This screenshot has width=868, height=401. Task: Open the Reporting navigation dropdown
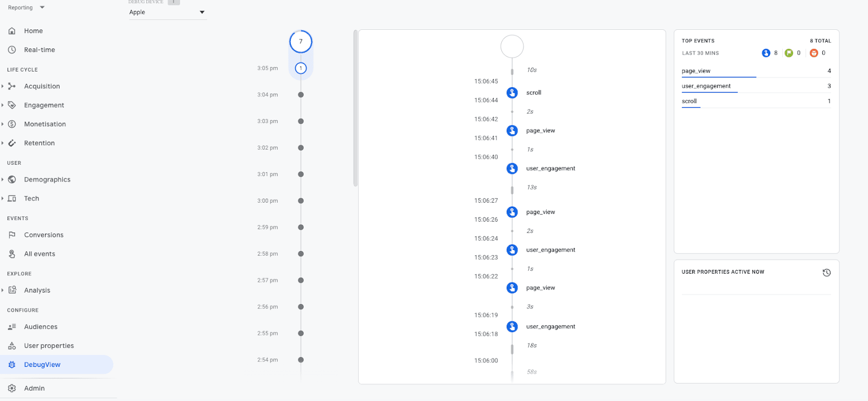[x=25, y=7]
